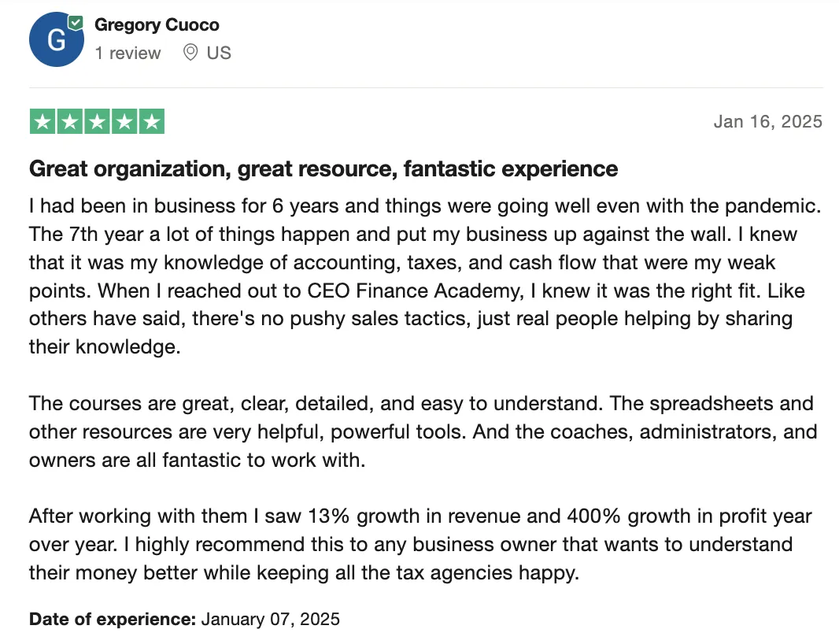Click the January 07, 2025 experience date

tap(270, 619)
